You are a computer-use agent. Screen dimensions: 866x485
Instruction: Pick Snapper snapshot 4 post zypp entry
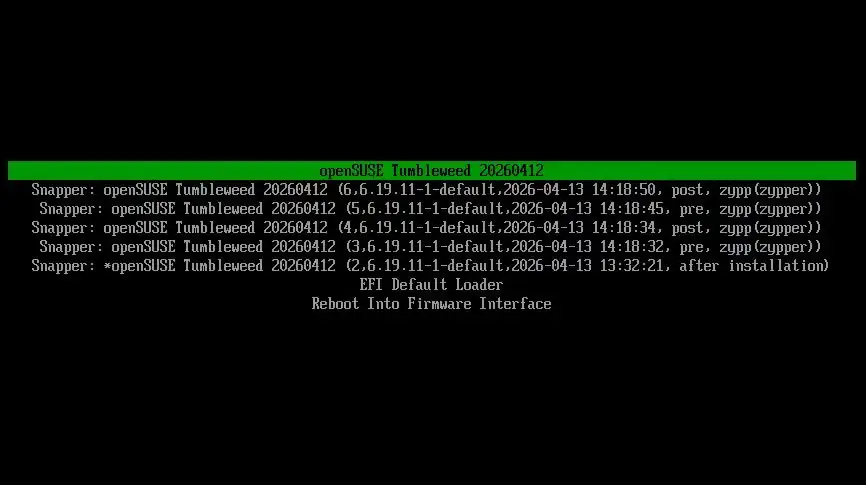click(x=426, y=228)
